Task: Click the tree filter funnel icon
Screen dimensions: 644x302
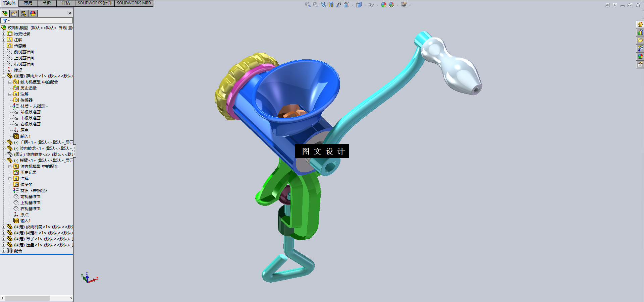Action: (x=5, y=20)
